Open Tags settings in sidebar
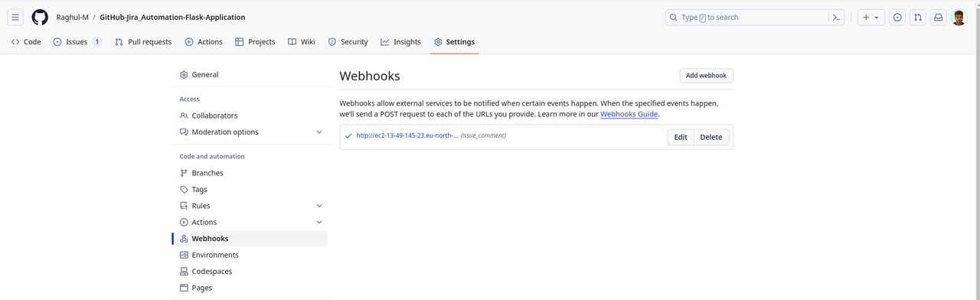 pos(251,190)
